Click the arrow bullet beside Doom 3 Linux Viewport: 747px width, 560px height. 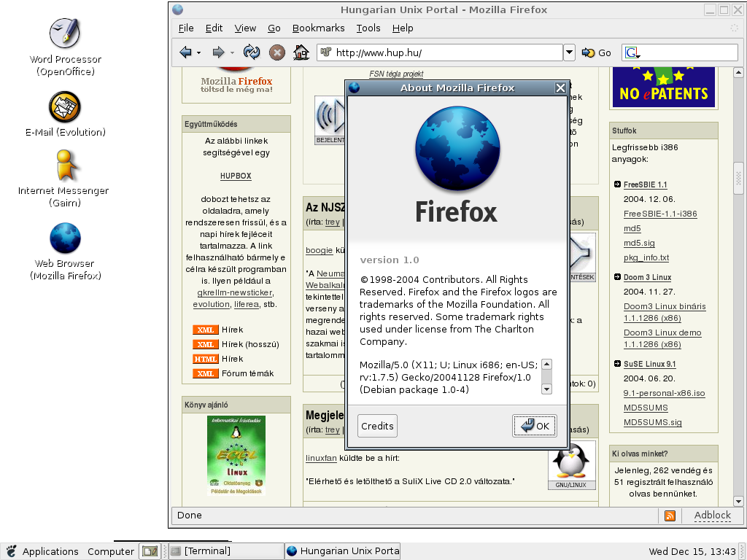point(617,277)
